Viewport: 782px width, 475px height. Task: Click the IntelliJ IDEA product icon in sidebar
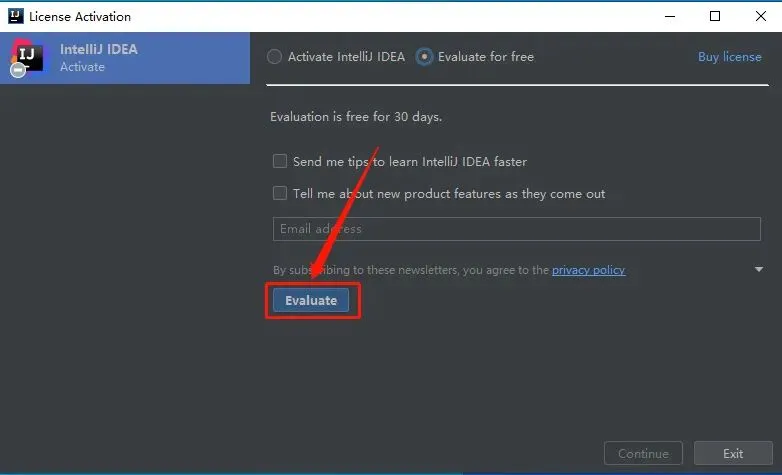(27, 57)
